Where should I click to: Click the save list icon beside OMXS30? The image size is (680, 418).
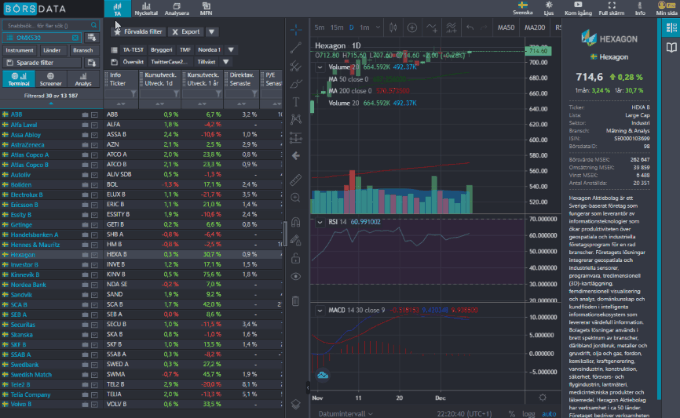(92, 38)
